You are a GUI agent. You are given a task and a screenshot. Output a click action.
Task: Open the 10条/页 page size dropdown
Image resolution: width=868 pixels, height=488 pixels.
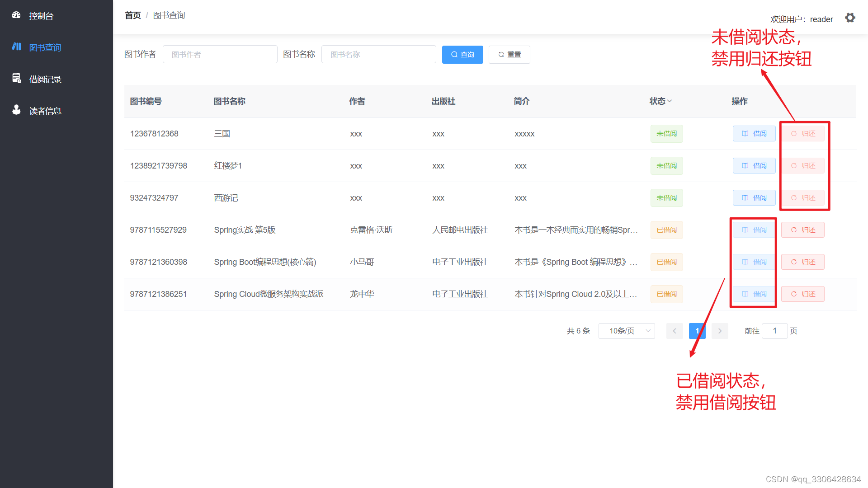coord(627,331)
